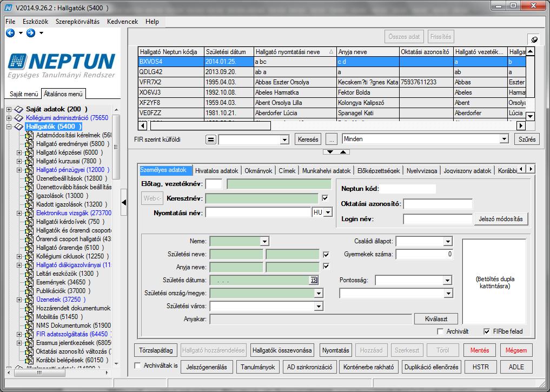Click the open book icon next to Hallgatók
Image resolution: width=550 pixels, height=392 pixels.
[19, 127]
